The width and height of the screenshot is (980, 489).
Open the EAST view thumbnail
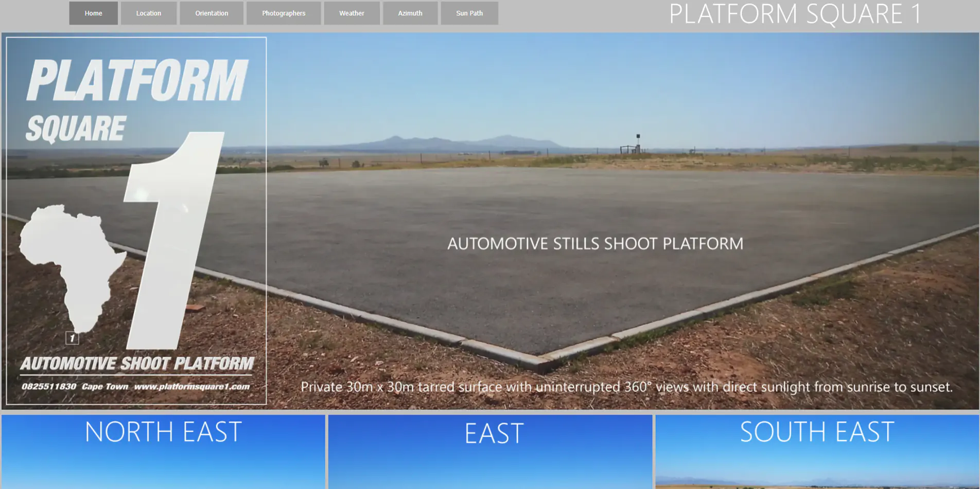490,451
